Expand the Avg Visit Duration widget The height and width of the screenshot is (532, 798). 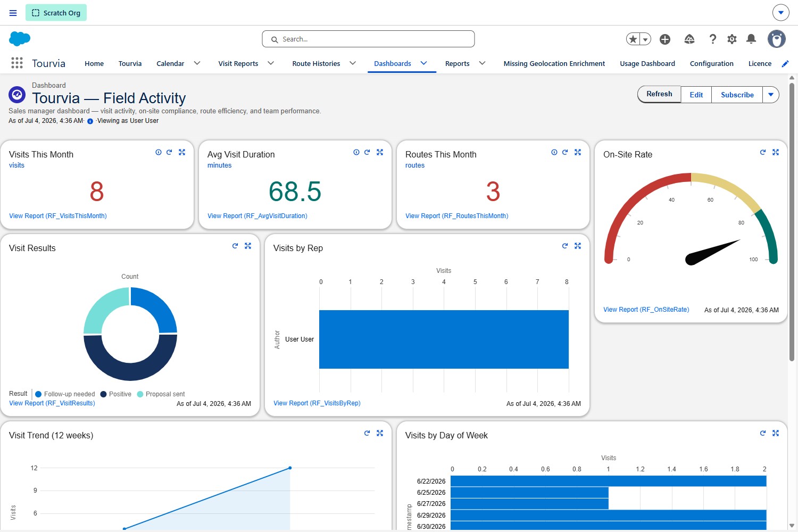[380, 152]
